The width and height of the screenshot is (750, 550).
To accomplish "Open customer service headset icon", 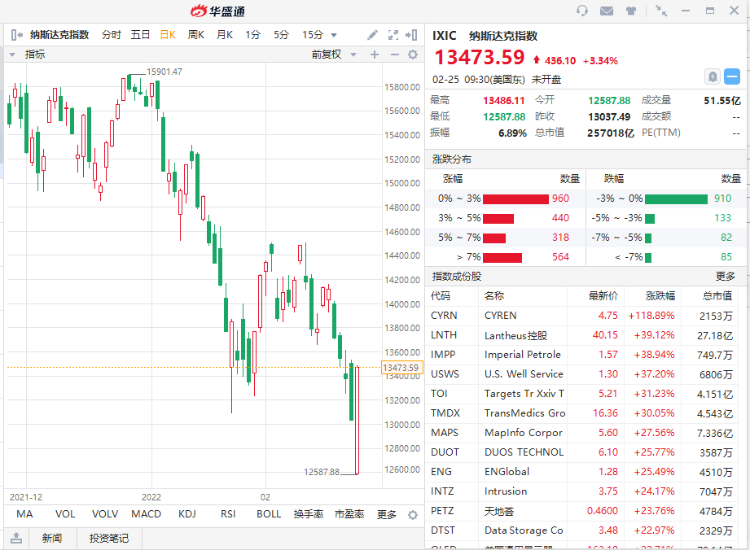I will (x=582, y=11).
